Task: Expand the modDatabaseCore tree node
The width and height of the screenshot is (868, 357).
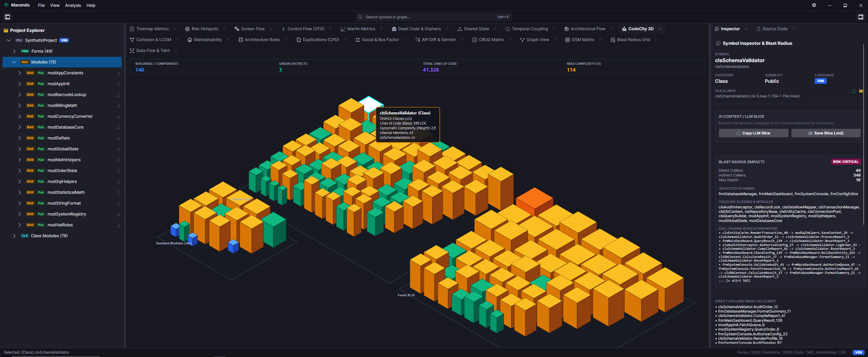Action: point(20,127)
